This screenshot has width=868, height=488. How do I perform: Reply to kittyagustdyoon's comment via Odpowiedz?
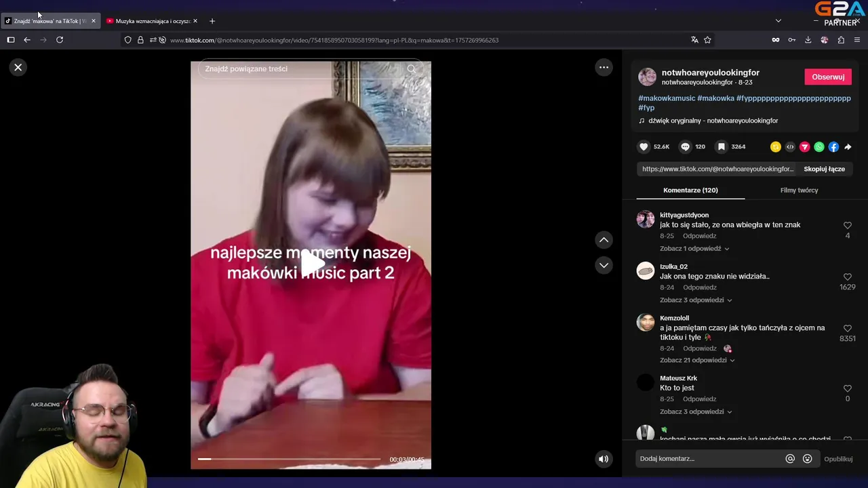(699, 236)
